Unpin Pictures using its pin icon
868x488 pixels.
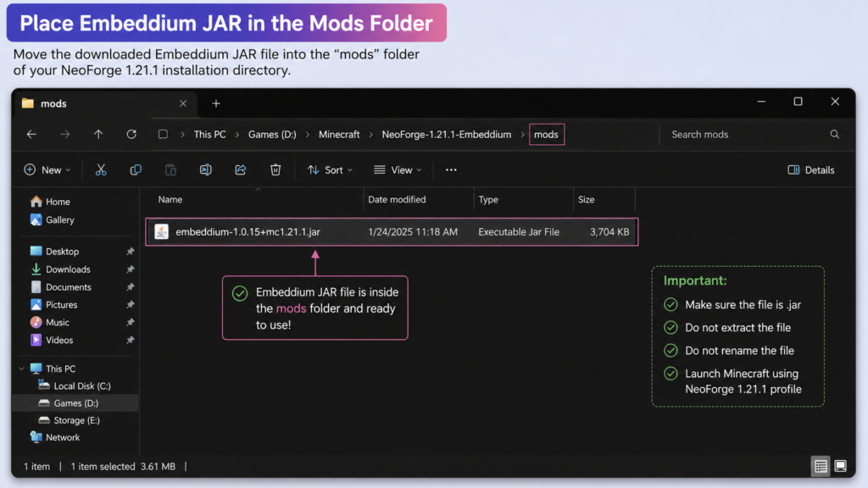[130, 305]
